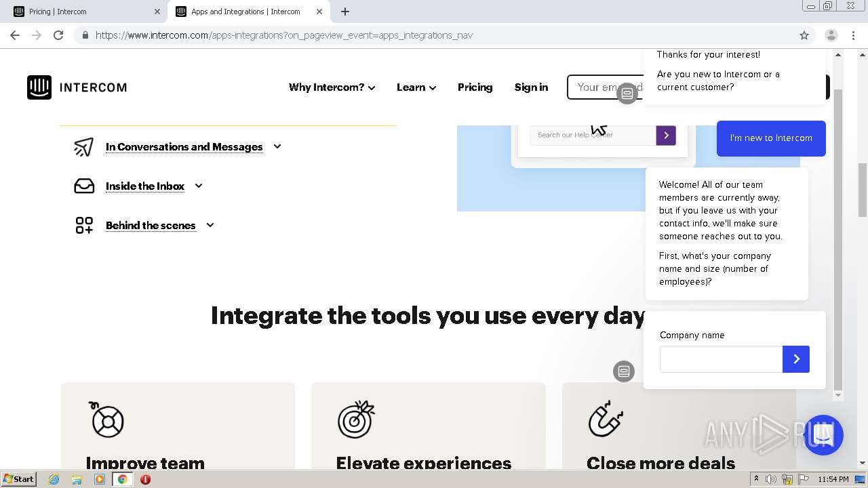View site security lock info
The height and width of the screenshot is (488, 868).
85,35
